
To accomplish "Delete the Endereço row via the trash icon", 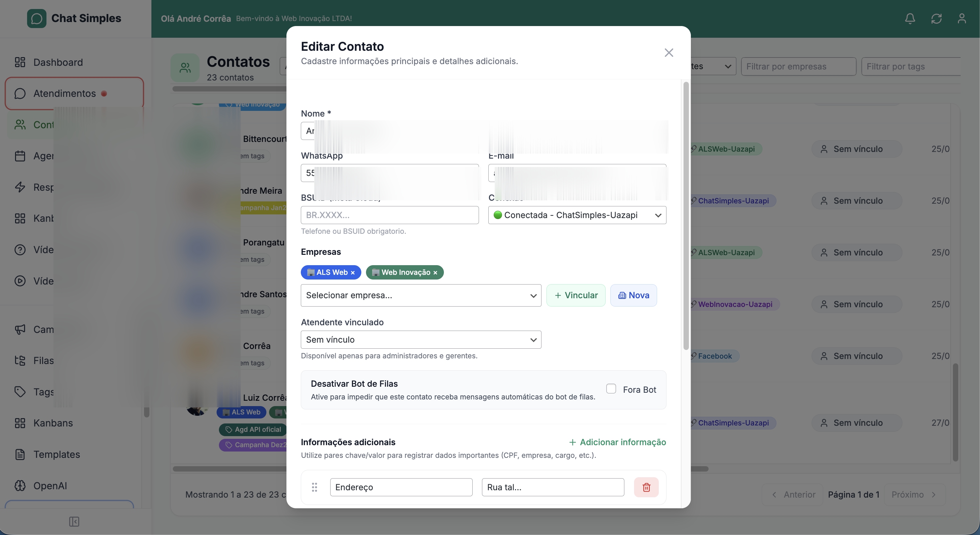I will [x=646, y=487].
